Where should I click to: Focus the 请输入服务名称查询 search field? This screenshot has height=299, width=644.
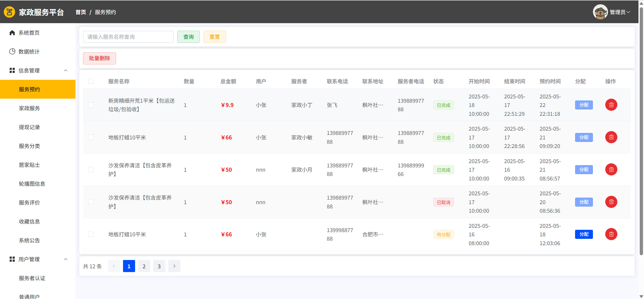pyautogui.click(x=128, y=37)
